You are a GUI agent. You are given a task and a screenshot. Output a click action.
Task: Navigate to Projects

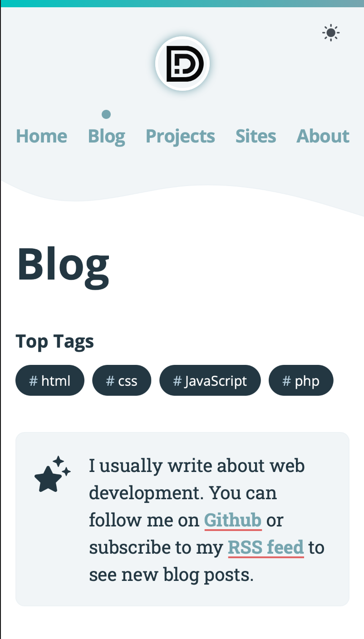click(x=180, y=136)
